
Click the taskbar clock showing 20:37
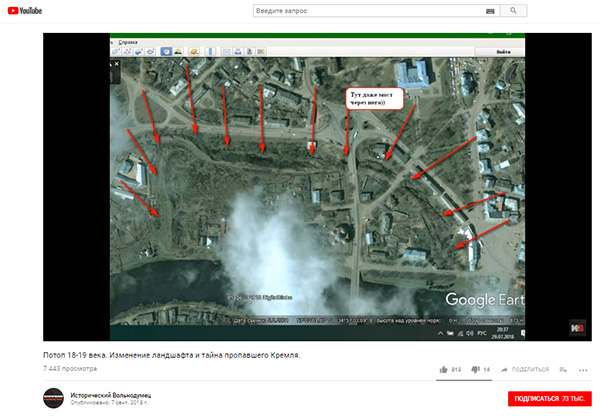tap(503, 333)
